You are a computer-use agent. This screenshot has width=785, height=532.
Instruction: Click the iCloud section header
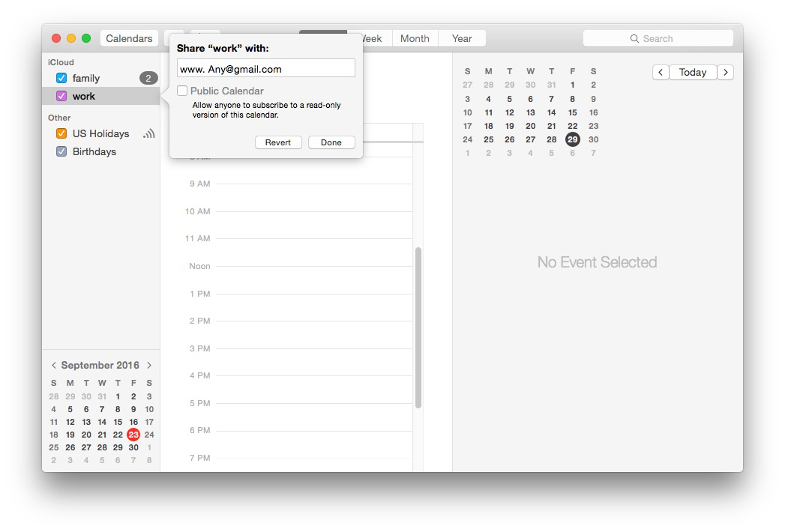[x=61, y=62]
